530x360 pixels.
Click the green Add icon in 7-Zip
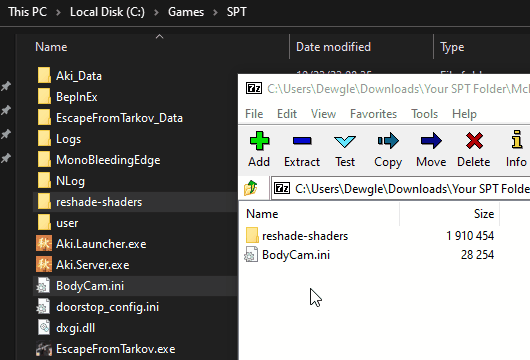pos(259,140)
